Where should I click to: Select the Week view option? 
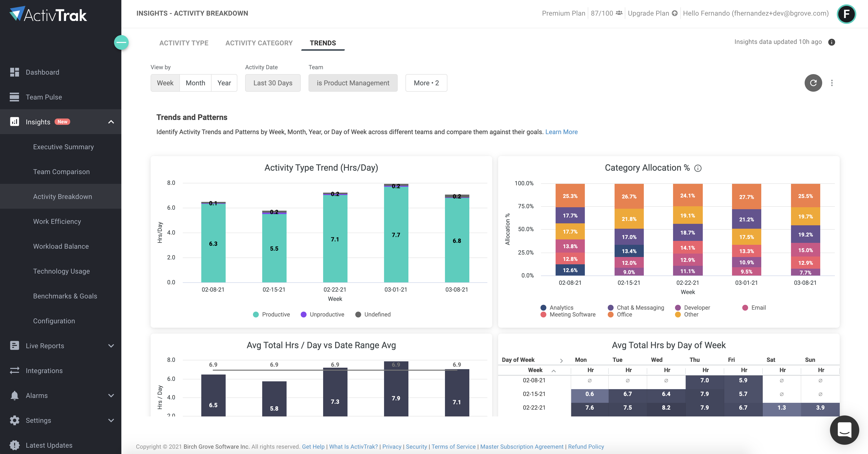165,83
